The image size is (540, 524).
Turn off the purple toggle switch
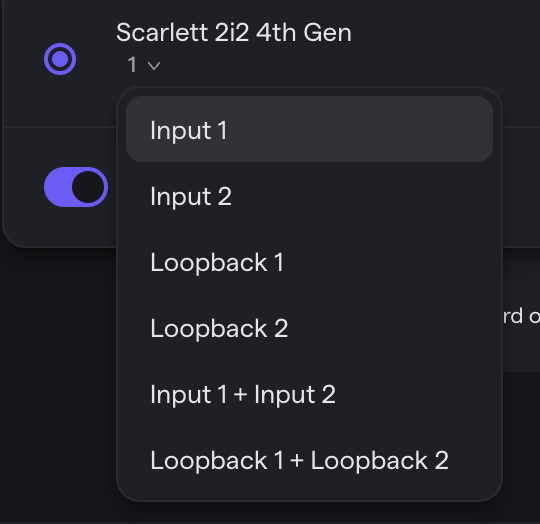tap(76, 187)
